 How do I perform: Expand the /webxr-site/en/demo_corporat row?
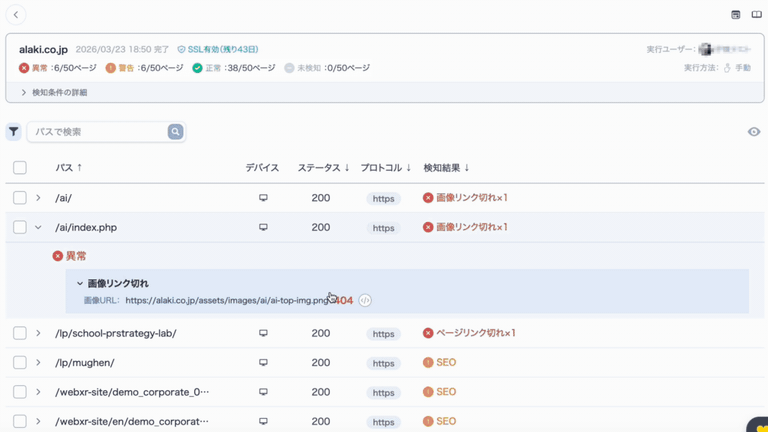coord(38,421)
